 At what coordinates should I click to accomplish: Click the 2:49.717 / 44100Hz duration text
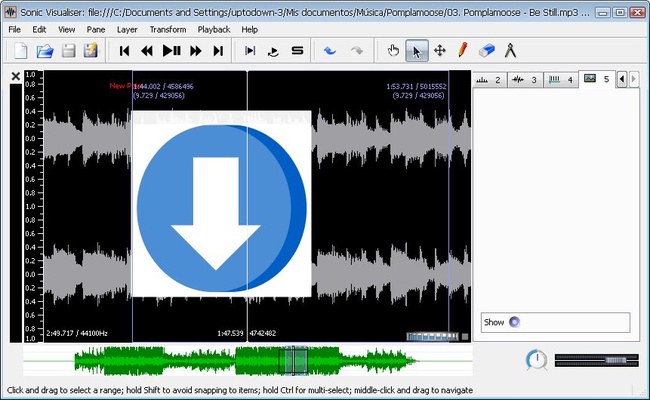77,333
